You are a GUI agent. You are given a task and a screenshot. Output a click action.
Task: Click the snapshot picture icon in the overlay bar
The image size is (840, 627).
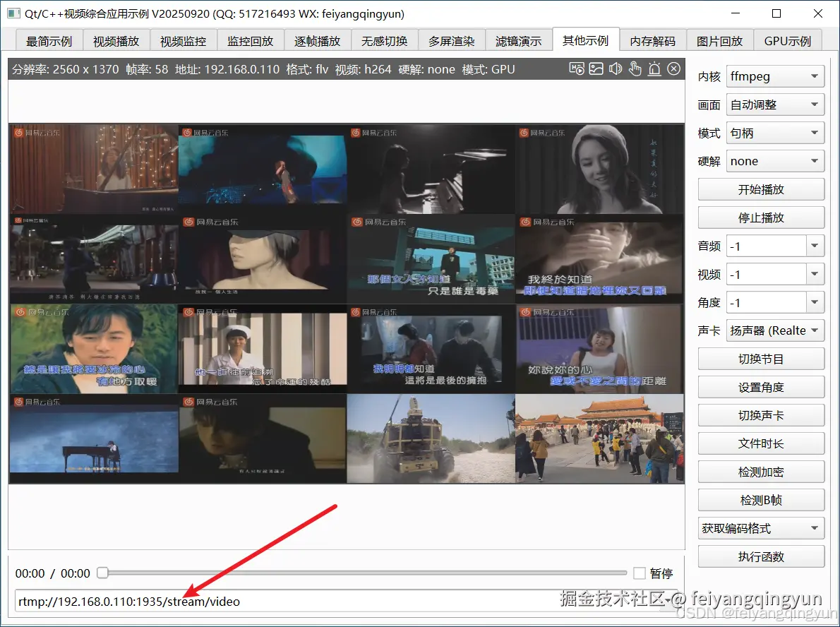click(x=596, y=69)
